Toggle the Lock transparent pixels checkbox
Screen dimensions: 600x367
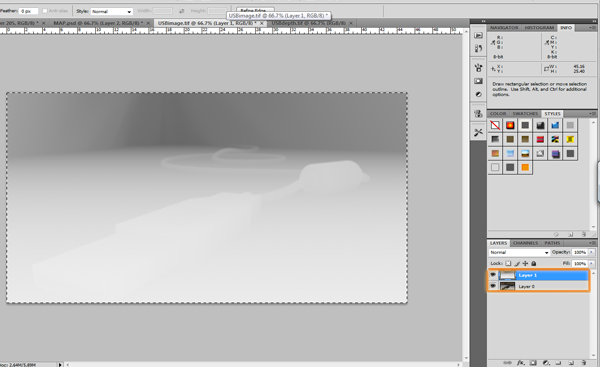(508, 263)
